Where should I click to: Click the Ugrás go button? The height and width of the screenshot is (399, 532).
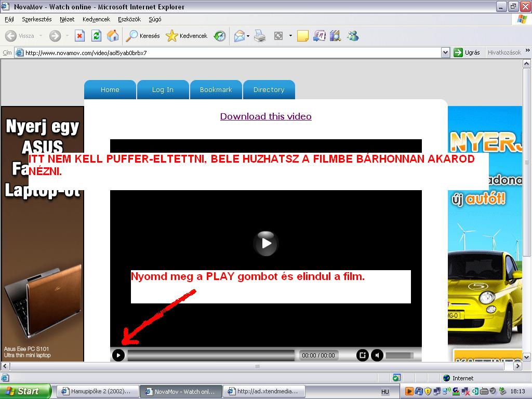(x=467, y=52)
